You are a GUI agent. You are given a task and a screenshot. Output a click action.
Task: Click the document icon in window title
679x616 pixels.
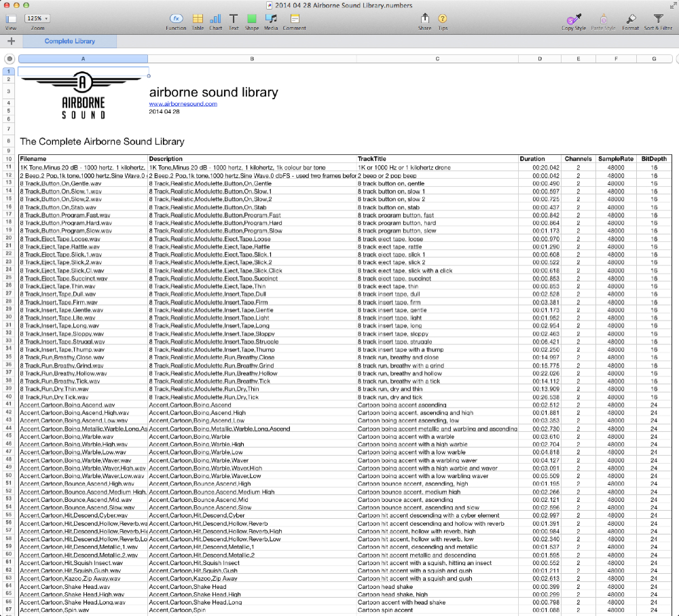[270, 5]
